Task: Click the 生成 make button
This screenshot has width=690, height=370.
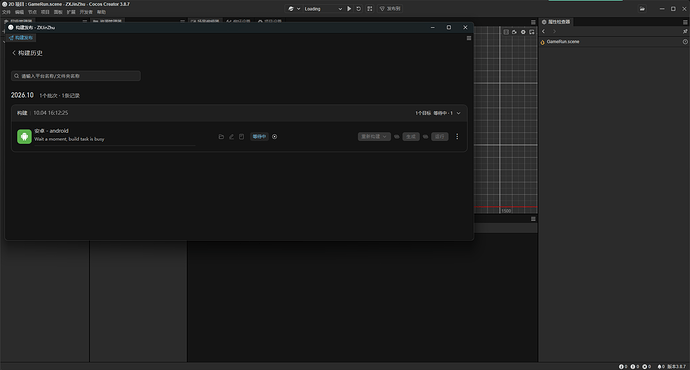Action: pos(411,137)
